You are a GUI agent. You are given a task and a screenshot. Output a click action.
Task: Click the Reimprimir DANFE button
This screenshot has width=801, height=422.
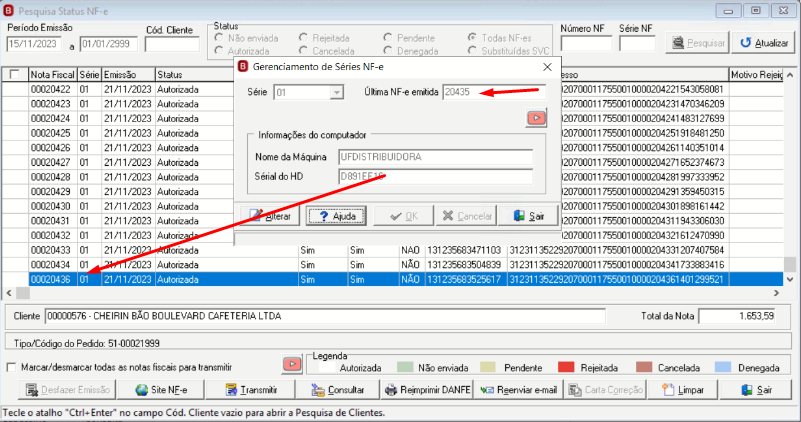click(428, 390)
